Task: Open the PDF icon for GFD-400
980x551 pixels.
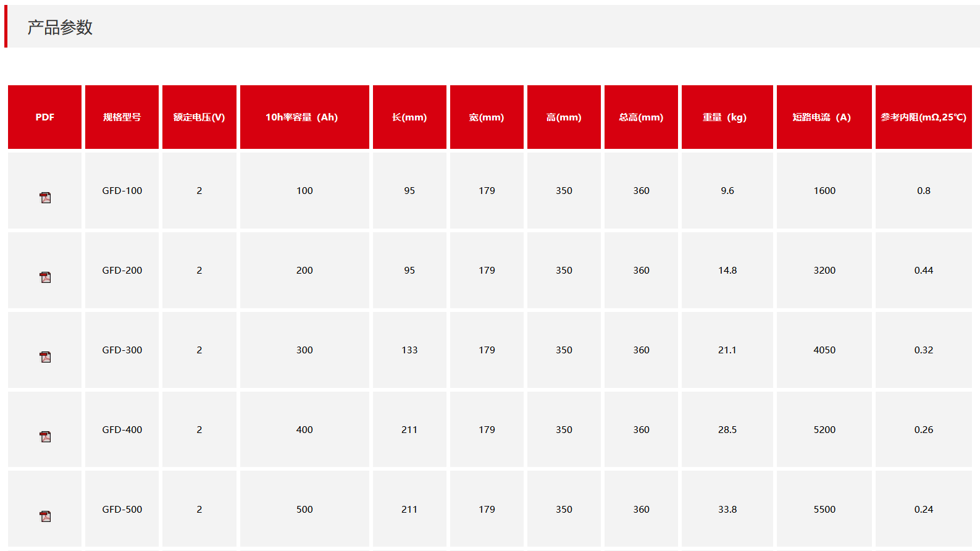Action: [x=45, y=437]
